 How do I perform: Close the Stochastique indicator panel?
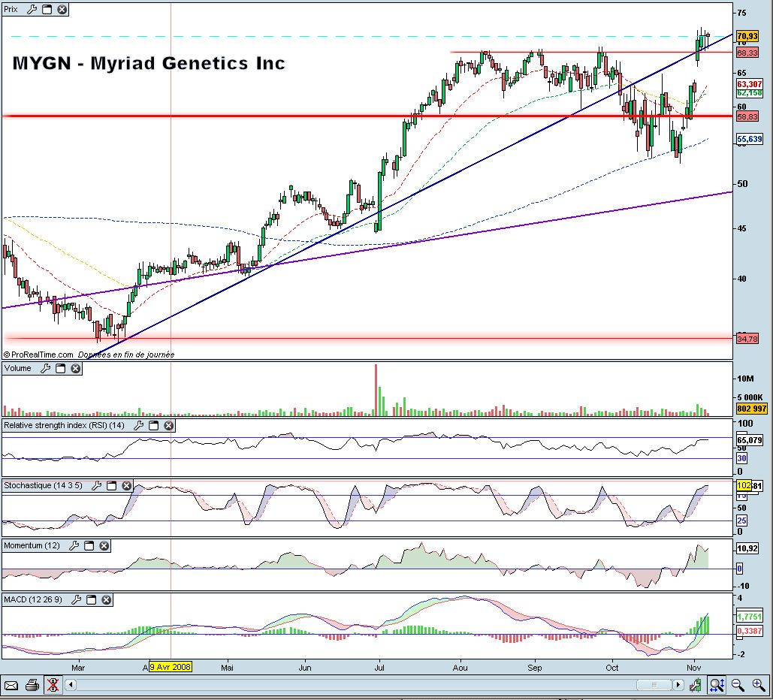click(x=127, y=485)
